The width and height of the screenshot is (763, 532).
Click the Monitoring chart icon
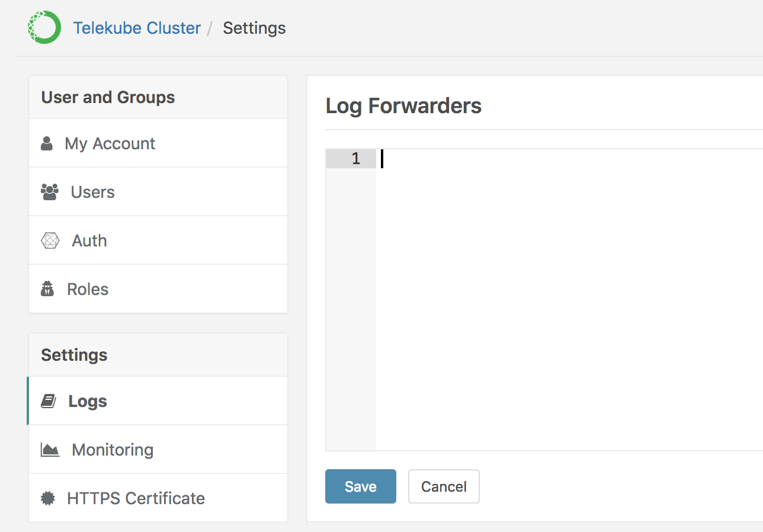[50, 450]
